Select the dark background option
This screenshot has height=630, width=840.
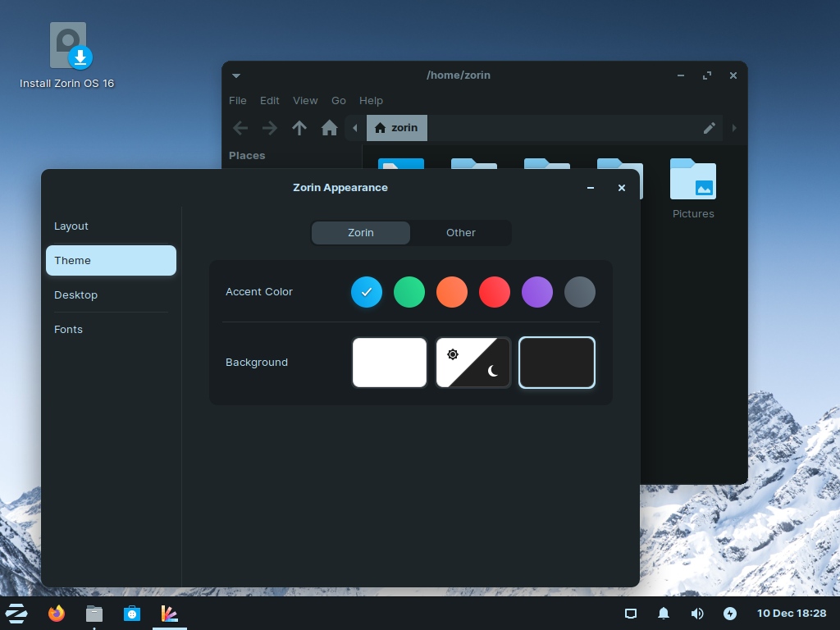tap(557, 363)
